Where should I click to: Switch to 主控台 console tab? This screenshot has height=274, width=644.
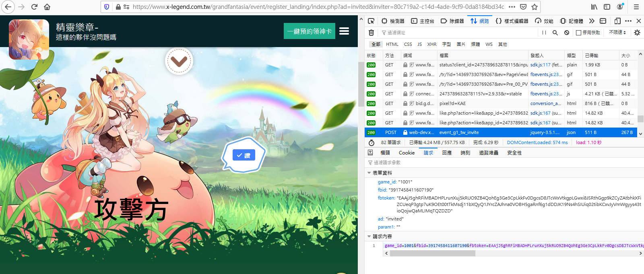tap(423, 21)
